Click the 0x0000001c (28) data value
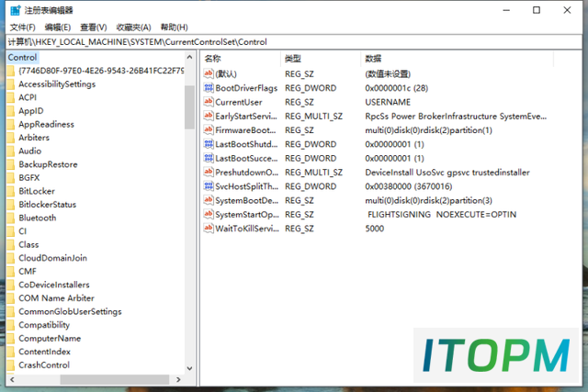Image resolution: width=588 pixels, height=392 pixels. tap(396, 88)
